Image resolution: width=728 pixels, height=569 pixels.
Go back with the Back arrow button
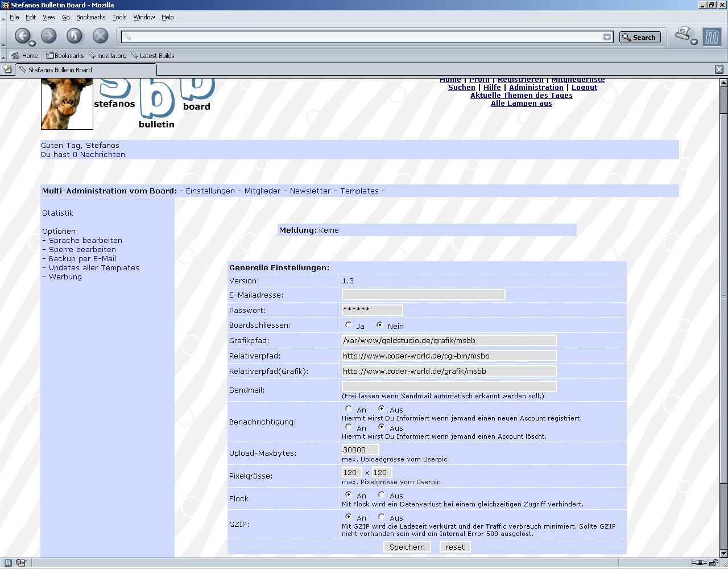22,36
